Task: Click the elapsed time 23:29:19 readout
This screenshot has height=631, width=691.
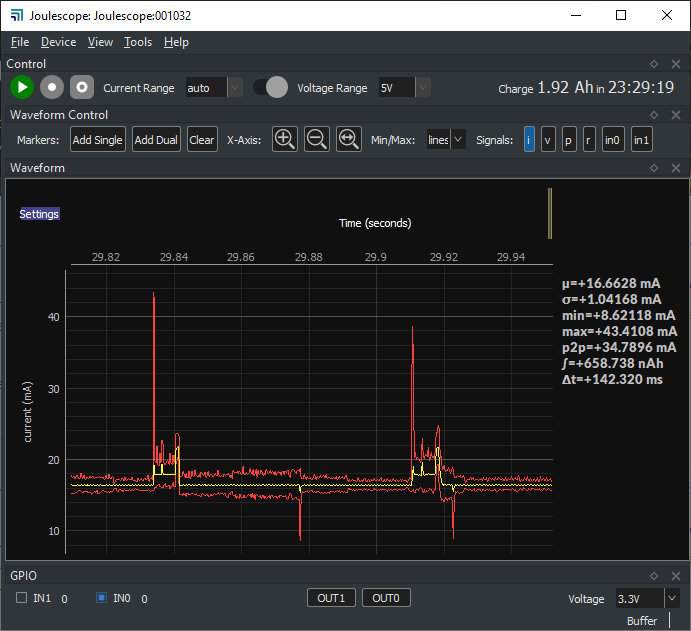Action: [641, 88]
